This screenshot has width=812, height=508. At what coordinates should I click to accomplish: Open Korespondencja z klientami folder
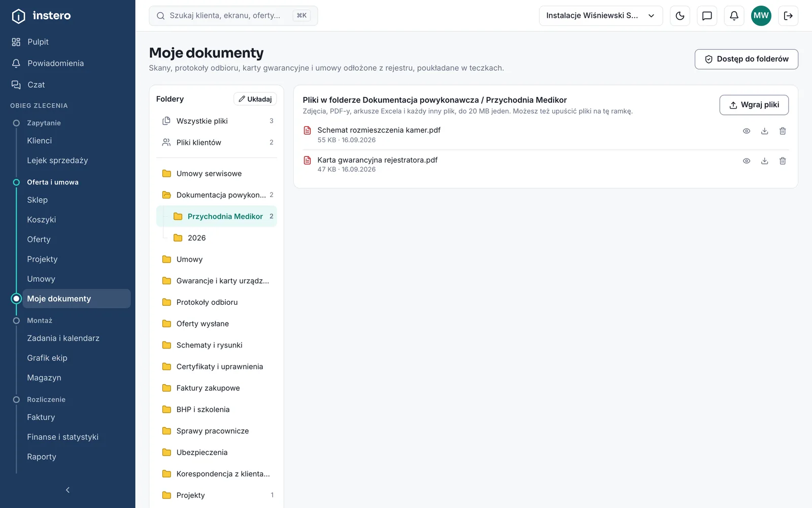click(217, 474)
